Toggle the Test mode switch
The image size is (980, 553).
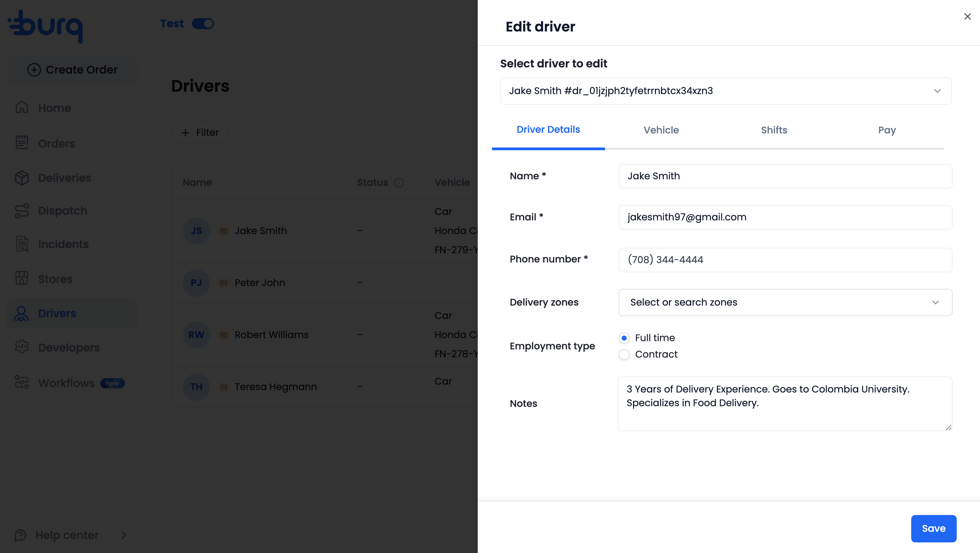(x=203, y=24)
